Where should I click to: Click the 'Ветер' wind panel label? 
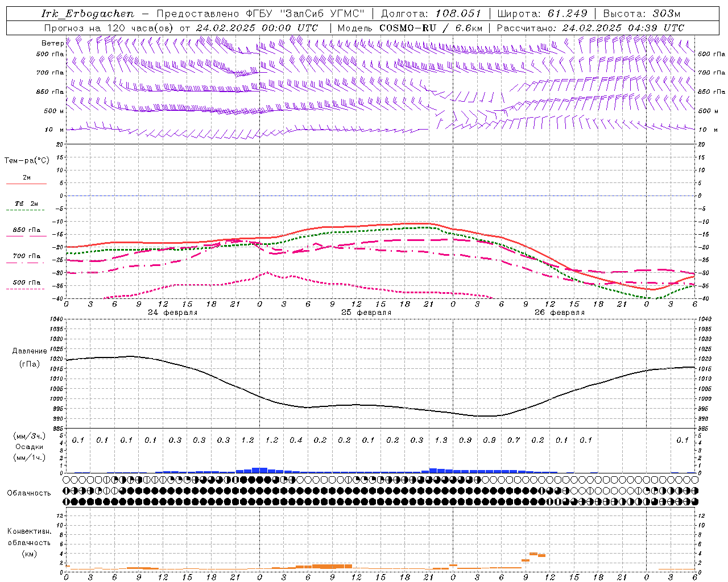(52, 43)
